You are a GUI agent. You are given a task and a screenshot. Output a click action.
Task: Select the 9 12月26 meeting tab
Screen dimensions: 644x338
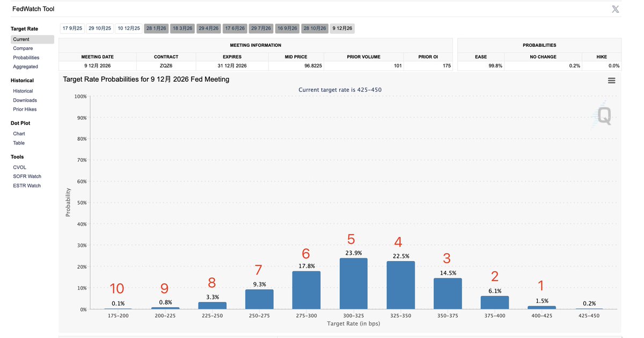pos(342,28)
